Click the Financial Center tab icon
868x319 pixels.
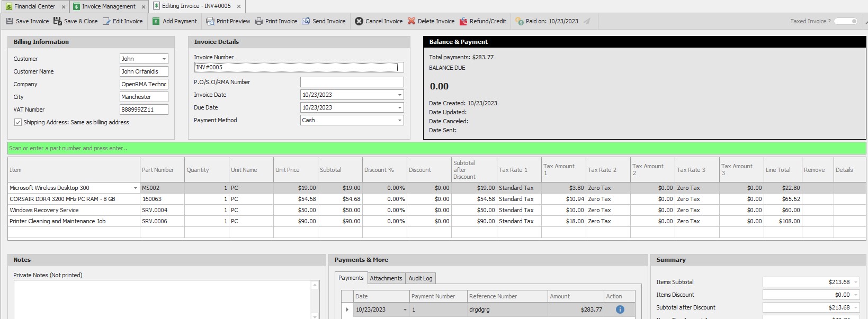pyautogui.click(x=8, y=6)
